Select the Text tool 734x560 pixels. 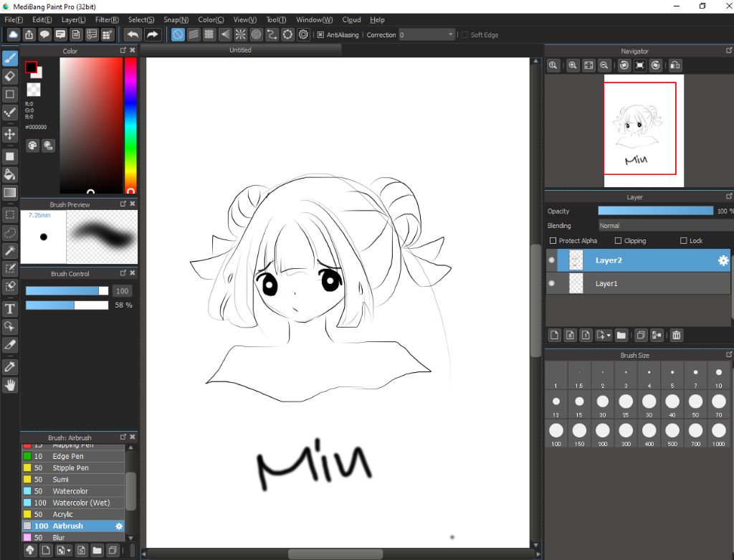click(10, 309)
